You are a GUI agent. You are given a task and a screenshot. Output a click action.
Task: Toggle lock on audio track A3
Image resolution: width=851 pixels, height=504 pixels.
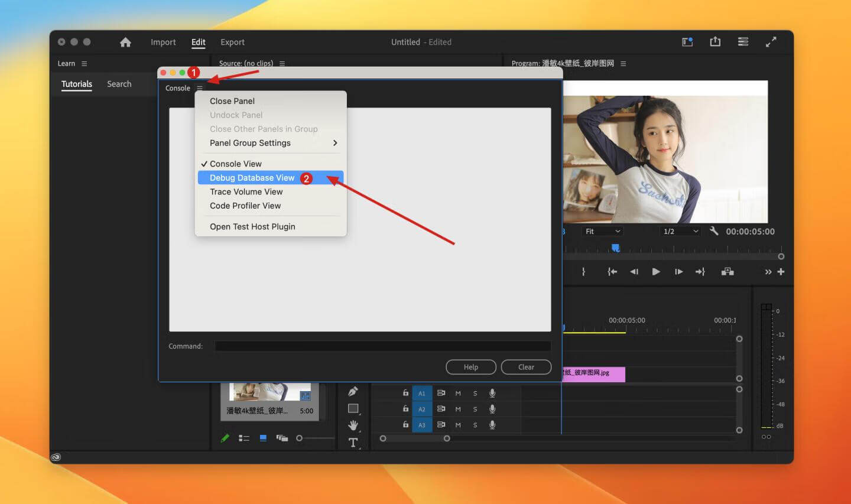[x=405, y=424]
